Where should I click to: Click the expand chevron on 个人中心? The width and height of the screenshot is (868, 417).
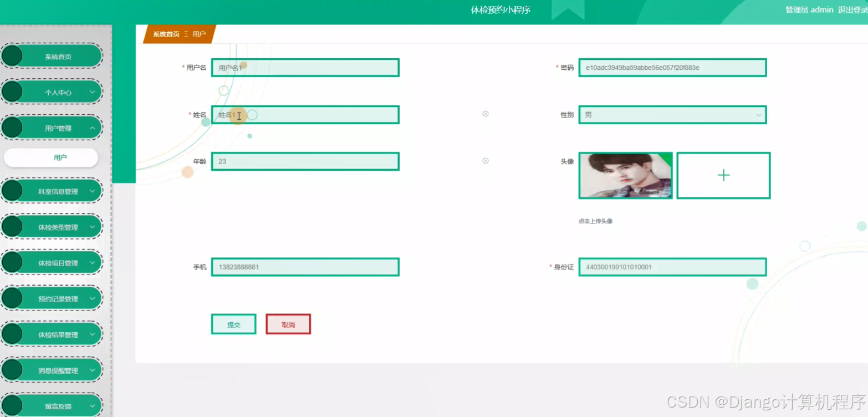(91, 91)
